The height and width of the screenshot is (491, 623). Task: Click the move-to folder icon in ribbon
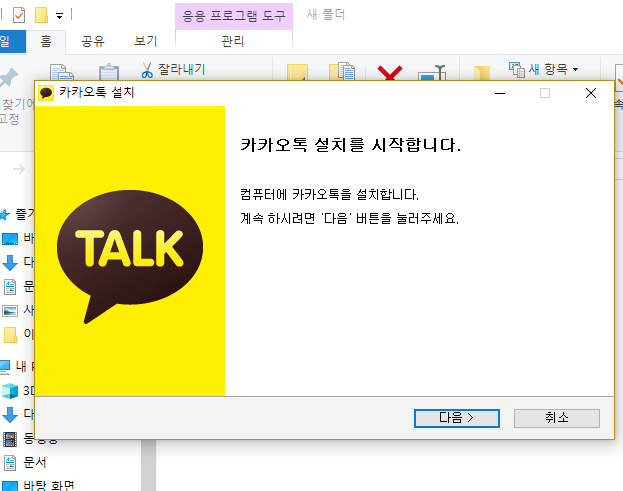297,72
